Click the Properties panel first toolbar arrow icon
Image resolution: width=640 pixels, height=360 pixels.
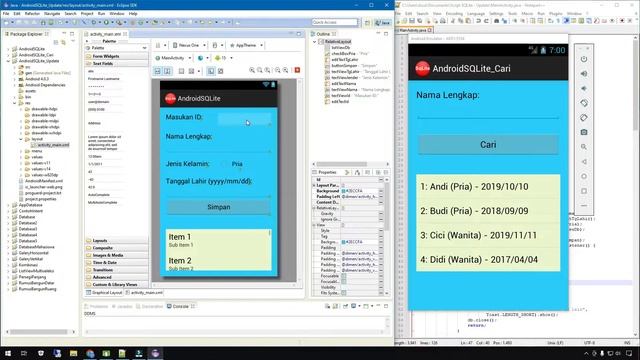(x=347, y=172)
